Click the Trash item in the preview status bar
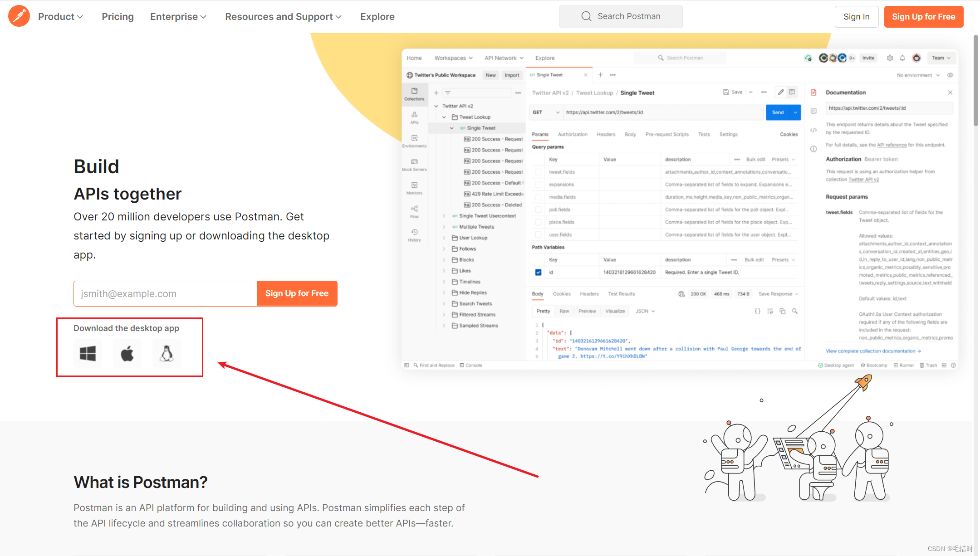Image resolution: width=980 pixels, height=556 pixels. pos(928,365)
